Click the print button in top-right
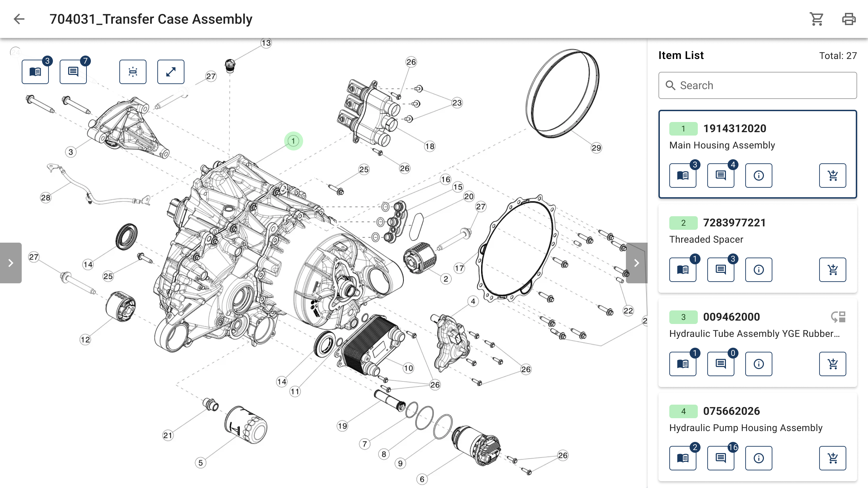868x488 pixels. (848, 19)
